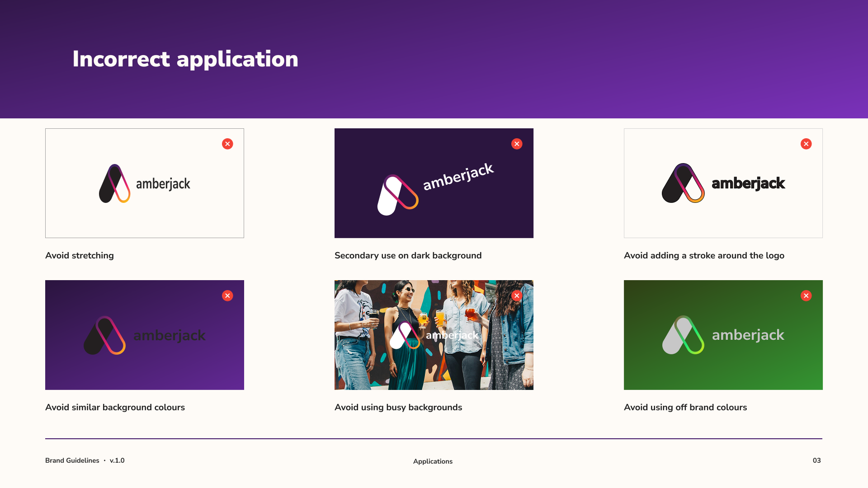868x488 pixels.
Task: Click 'Secondary use on dark background' caption
Action: pos(408,256)
